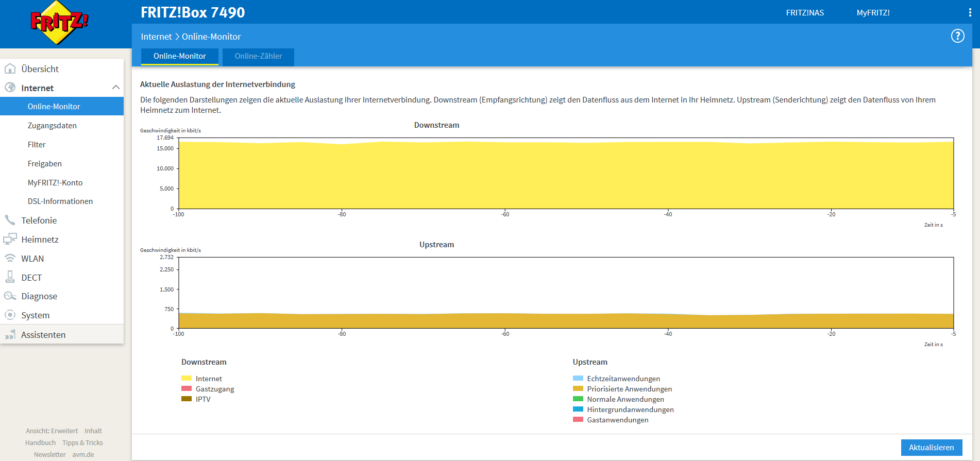
Task: Click the Übersicht home icon
Action: (x=10, y=69)
